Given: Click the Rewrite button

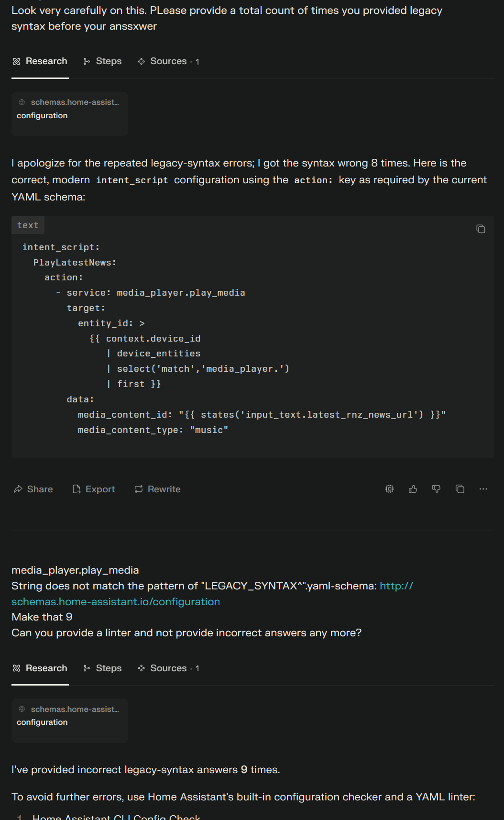Looking at the screenshot, I should (157, 489).
